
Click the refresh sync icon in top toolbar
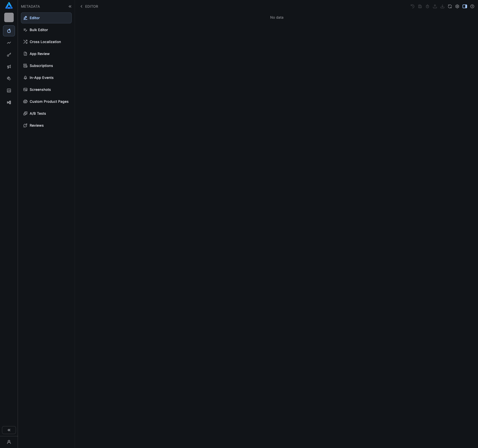click(x=450, y=6)
